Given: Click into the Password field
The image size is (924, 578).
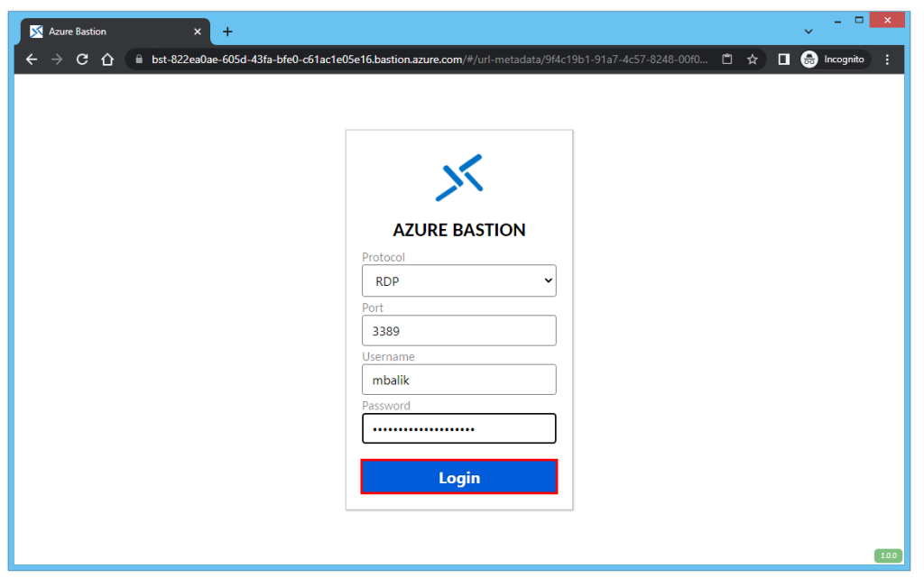Looking at the screenshot, I should [459, 428].
